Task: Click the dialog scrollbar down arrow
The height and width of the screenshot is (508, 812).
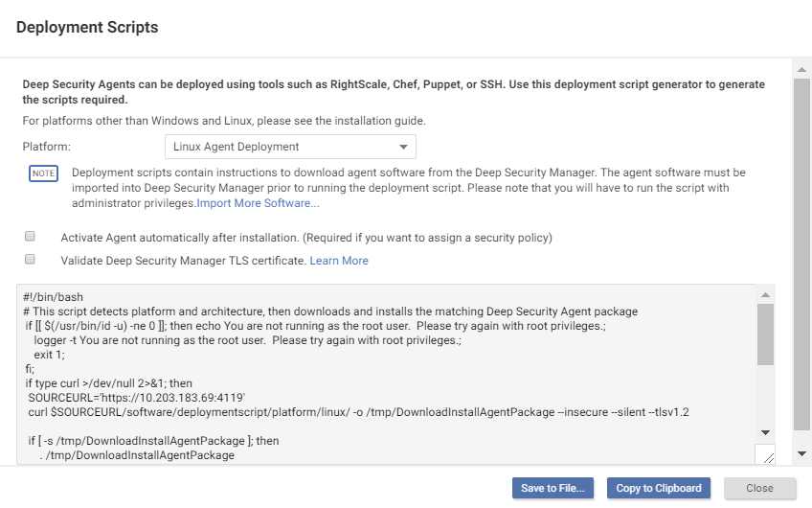Action: tap(802, 452)
